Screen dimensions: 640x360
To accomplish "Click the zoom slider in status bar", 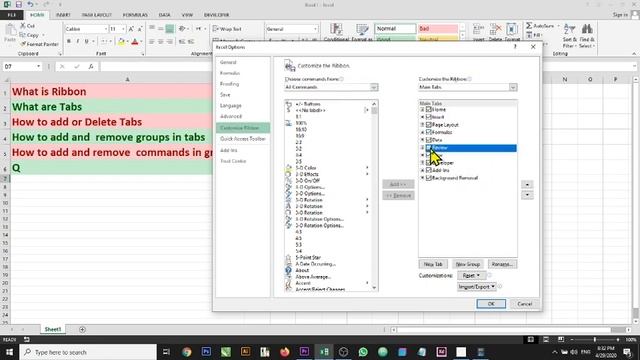I will click(595, 339).
